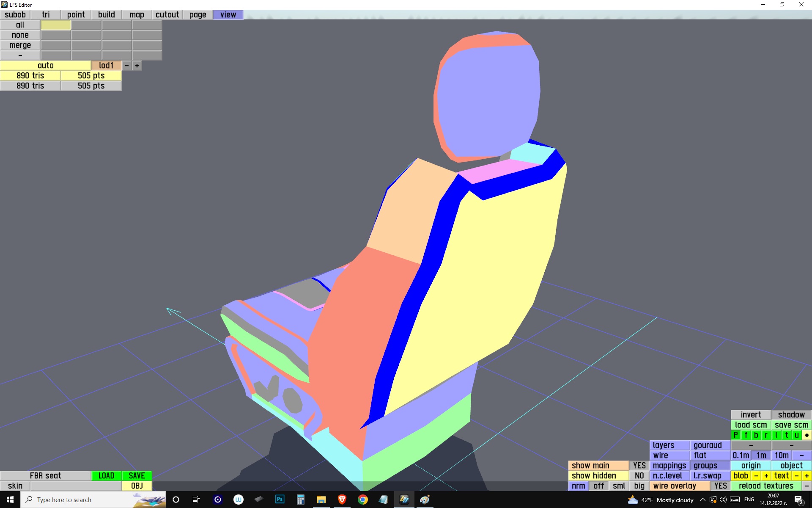Open Google Chrome from the taskbar
Viewport: 812px width, 508px height.
(x=362, y=500)
